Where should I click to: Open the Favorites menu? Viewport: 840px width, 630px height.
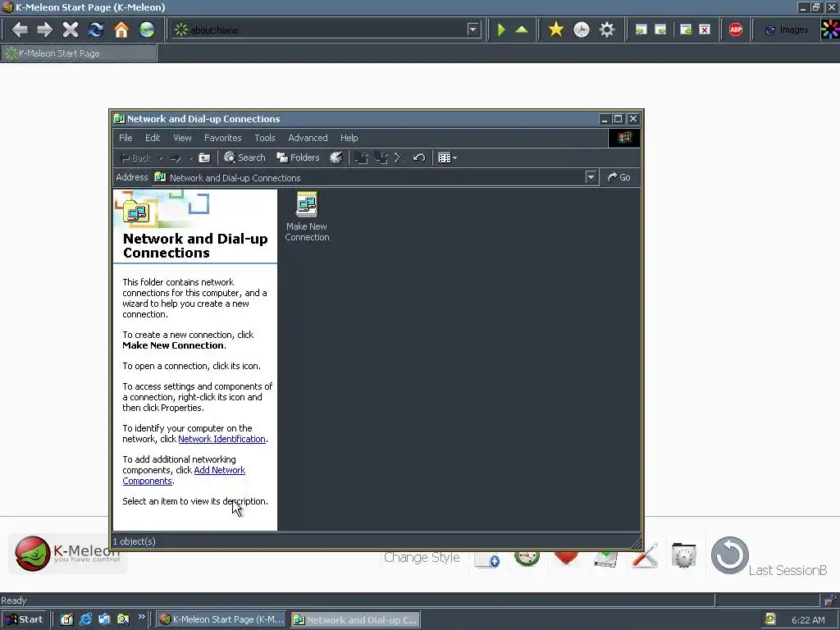tap(223, 138)
